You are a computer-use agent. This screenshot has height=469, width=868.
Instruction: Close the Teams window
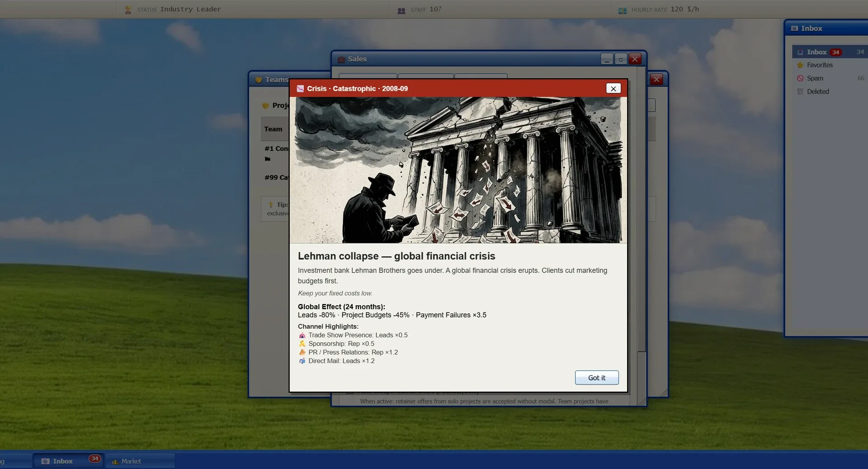(656, 80)
